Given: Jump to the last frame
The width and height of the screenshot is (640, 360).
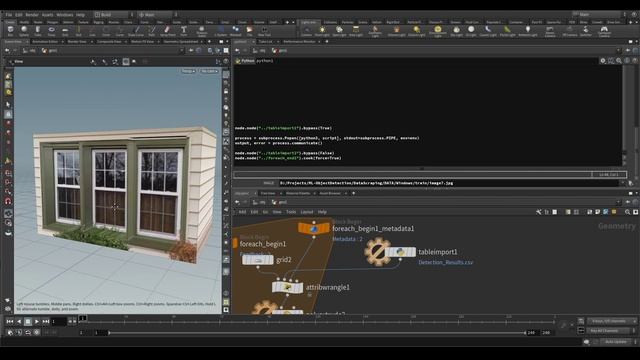Looking at the screenshot, I should point(46,322).
